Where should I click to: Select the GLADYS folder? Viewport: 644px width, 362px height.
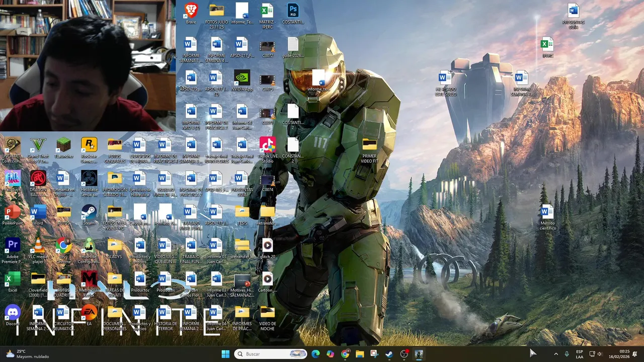click(115, 249)
